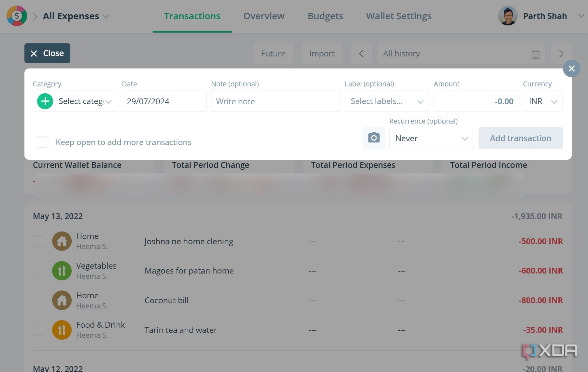Open the Select labels dropdown
The height and width of the screenshot is (372, 588).
387,101
